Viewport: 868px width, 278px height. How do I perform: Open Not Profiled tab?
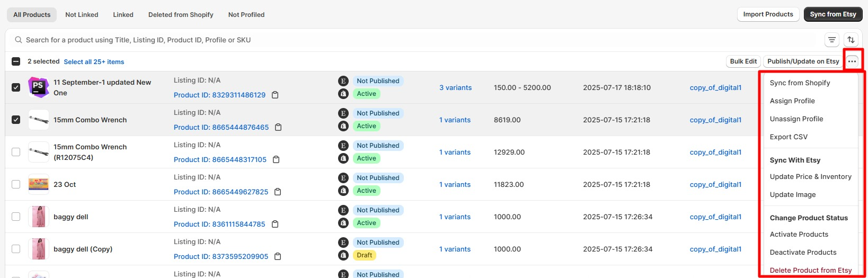tap(246, 15)
